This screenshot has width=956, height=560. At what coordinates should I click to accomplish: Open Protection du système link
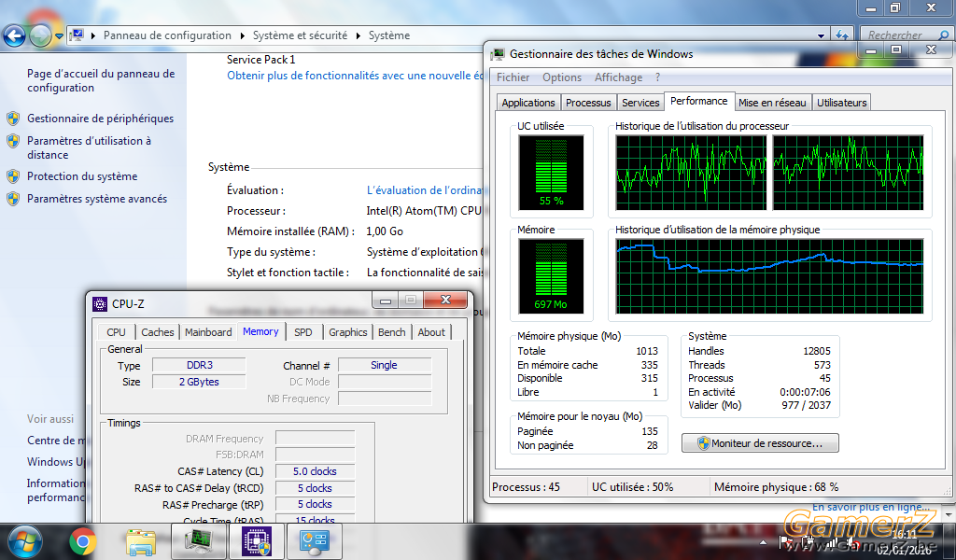point(82,176)
